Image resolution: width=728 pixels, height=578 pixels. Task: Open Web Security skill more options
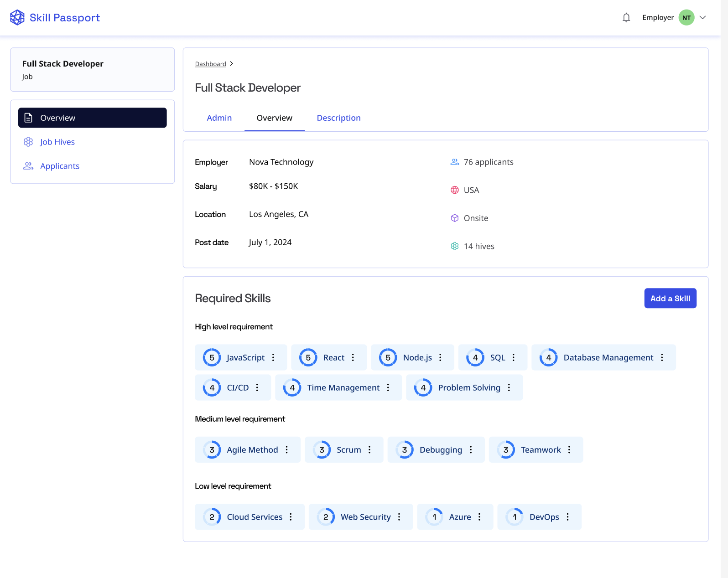[x=399, y=517]
